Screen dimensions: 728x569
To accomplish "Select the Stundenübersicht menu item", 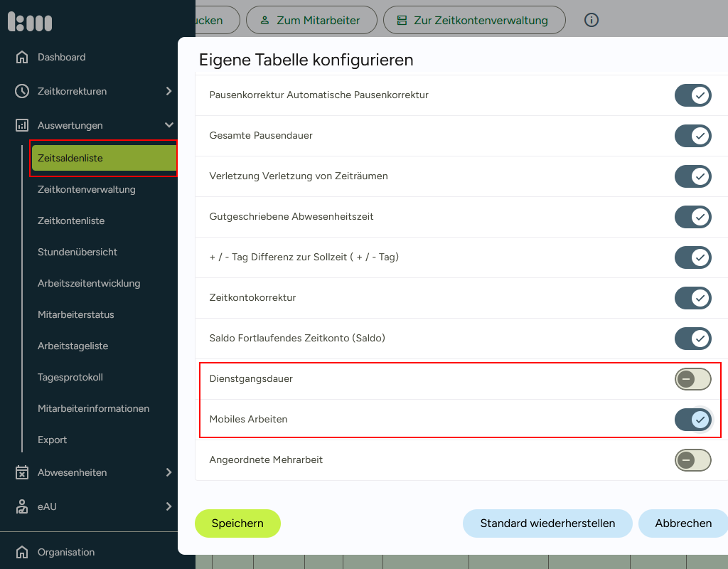I will coord(77,252).
